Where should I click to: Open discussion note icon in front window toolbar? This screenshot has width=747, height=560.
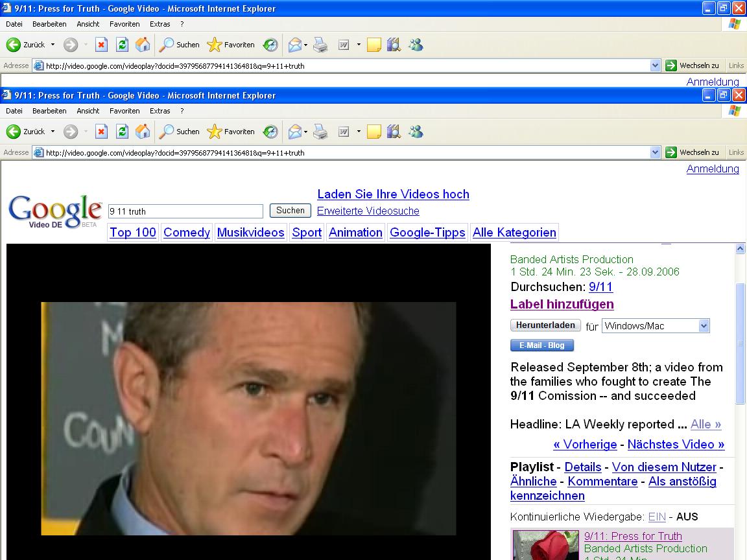tap(374, 132)
